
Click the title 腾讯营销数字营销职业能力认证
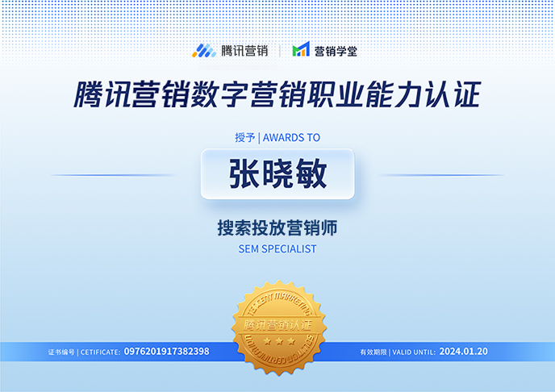(277, 94)
